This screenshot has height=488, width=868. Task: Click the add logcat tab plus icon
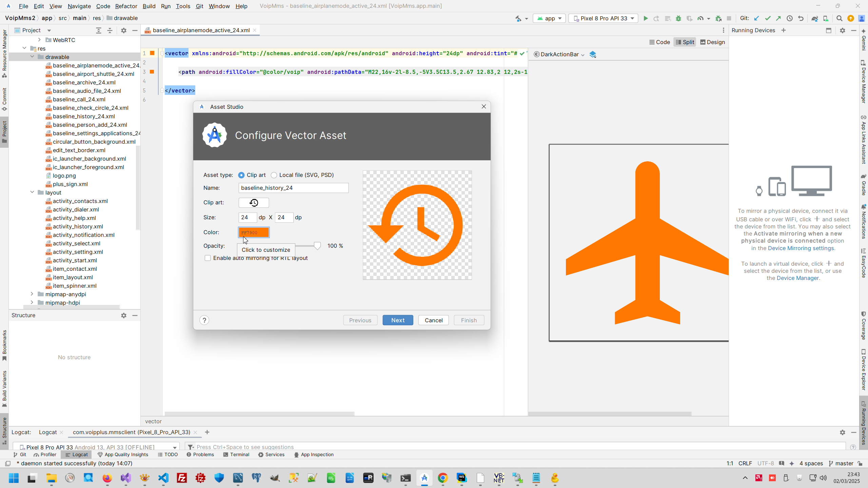click(207, 432)
